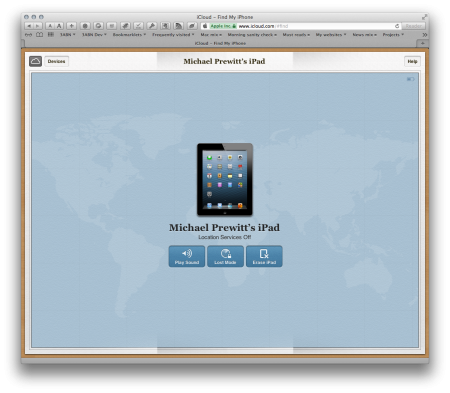Click the Devices button
Viewport: 450px width, 393px height.
[56, 61]
